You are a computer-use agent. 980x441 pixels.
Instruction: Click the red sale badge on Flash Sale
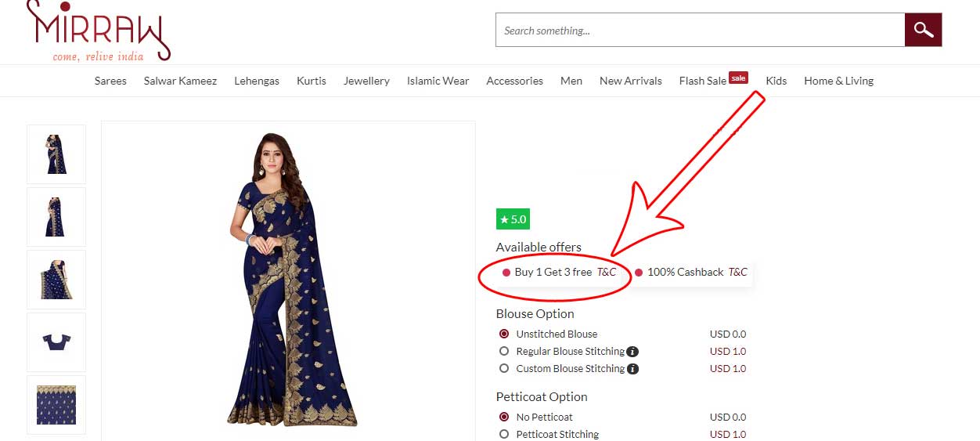click(x=738, y=77)
